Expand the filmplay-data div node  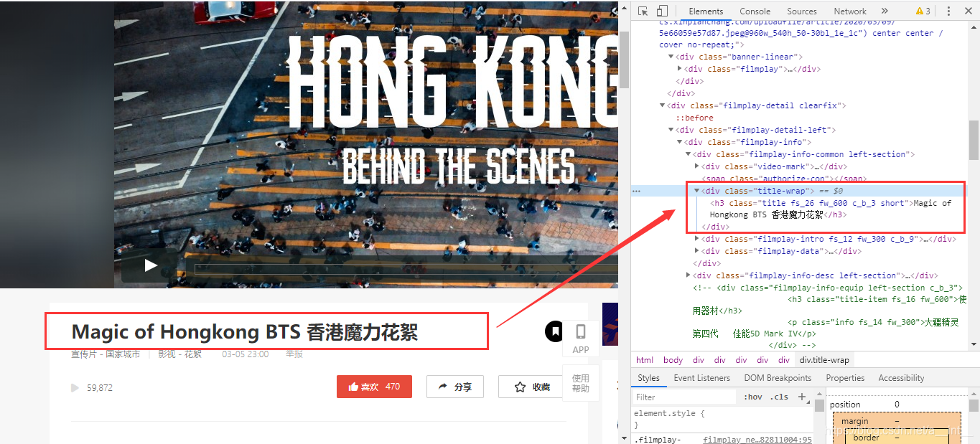[696, 251]
